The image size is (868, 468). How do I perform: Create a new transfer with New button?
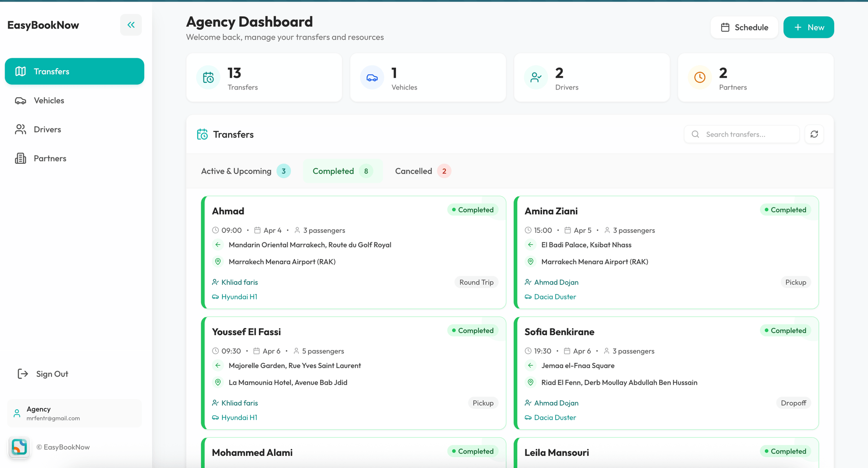pyautogui.click(x=809, y=27)
